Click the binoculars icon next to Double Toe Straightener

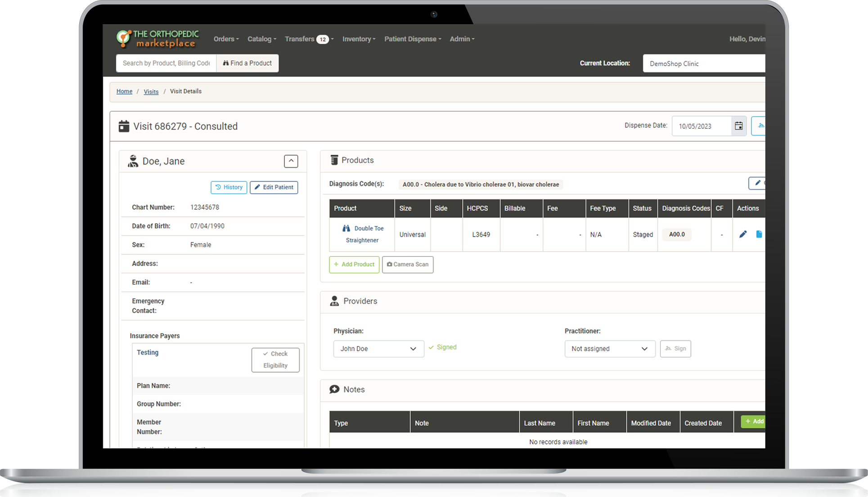(346, 228)
